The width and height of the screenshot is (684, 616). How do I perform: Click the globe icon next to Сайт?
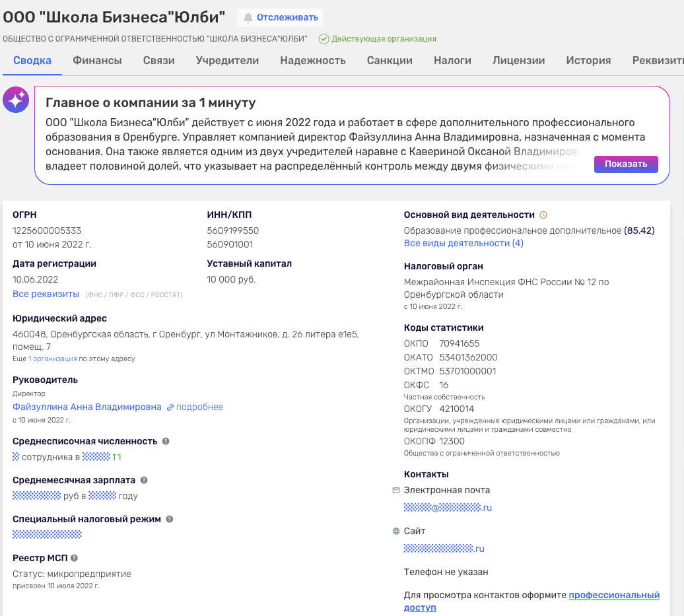click(x=396, y=531)
